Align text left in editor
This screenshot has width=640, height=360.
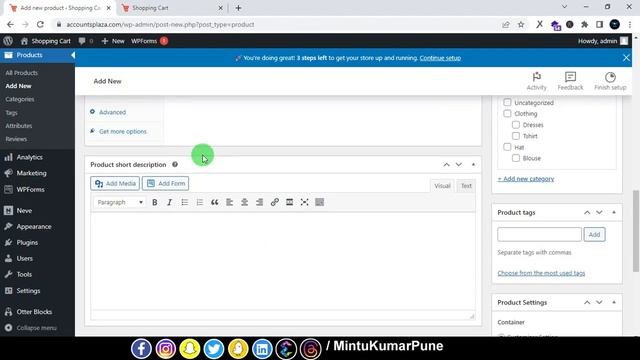229,202
